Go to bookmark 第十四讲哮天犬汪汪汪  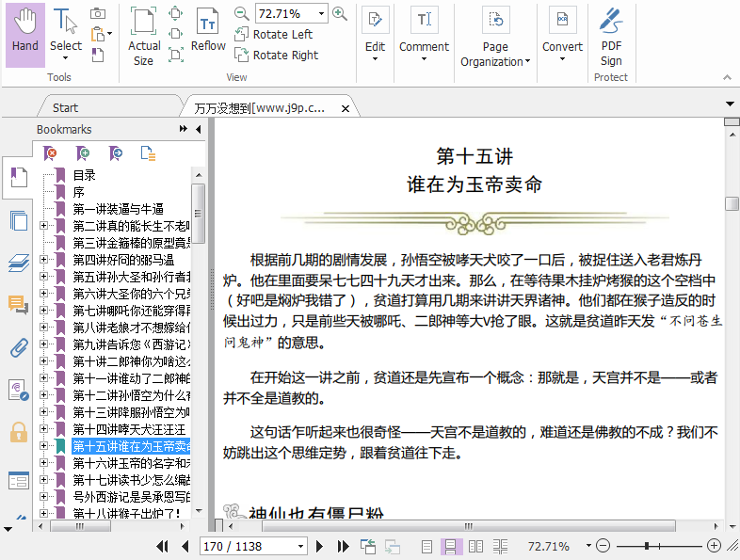tap(129, 429)
